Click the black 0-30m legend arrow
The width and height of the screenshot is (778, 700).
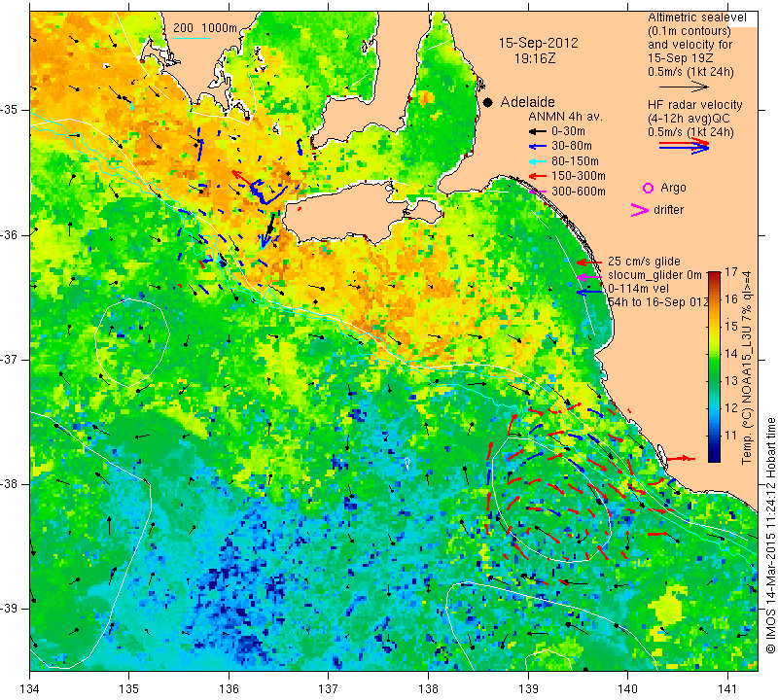[x=537, y=131]
